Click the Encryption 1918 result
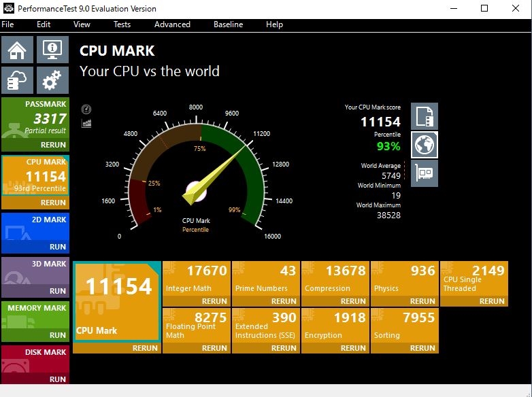532x397 pixels. point(335,325)
